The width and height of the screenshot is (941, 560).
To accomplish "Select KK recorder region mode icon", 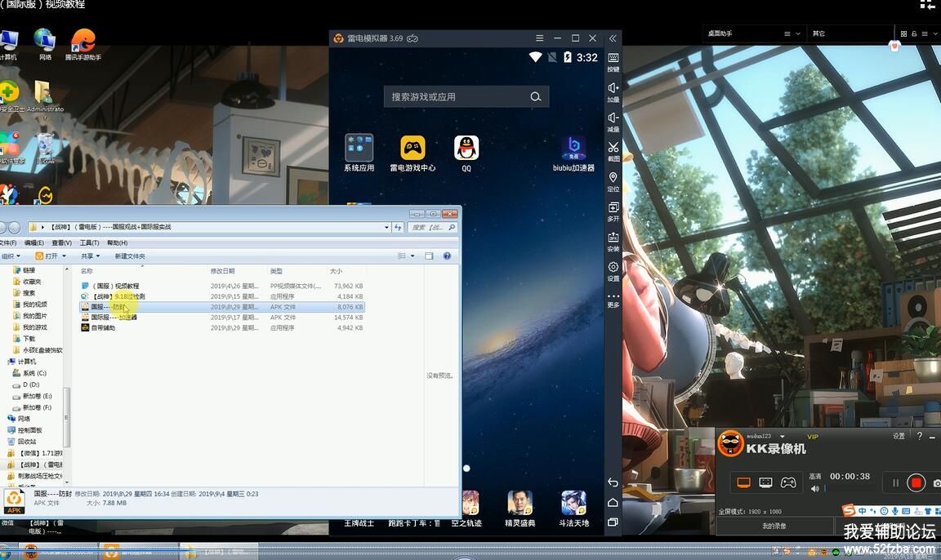I will click(x=765, y=482).
